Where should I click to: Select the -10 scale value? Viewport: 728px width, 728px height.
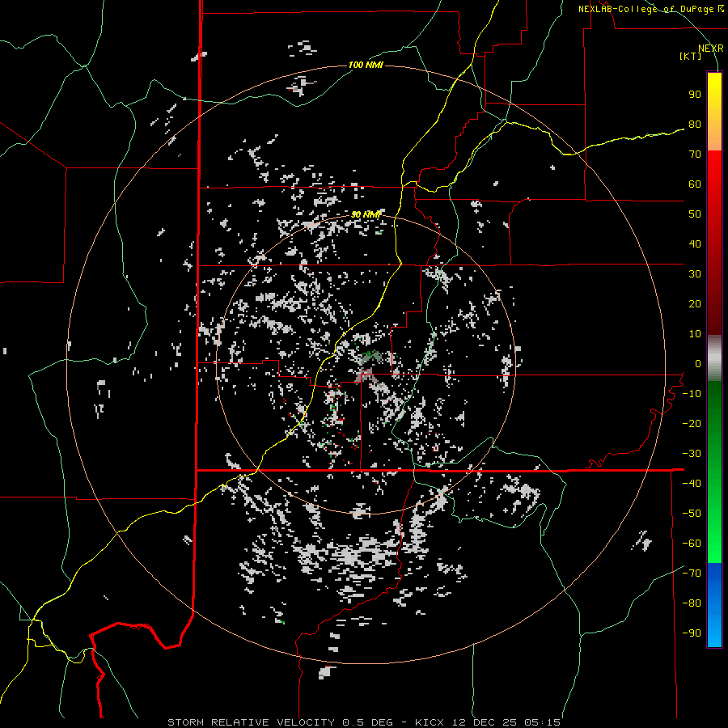pos(692,394)
